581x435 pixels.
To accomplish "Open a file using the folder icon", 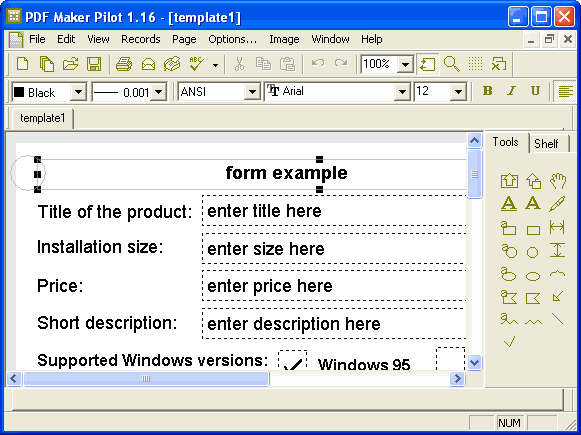I will (x=70, y=64).
